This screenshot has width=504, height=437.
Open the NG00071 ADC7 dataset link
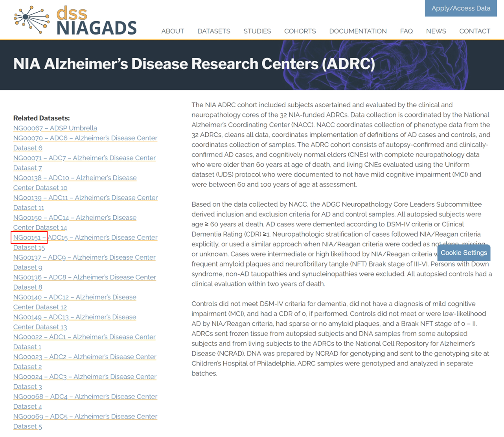click(x=84, y=158)
